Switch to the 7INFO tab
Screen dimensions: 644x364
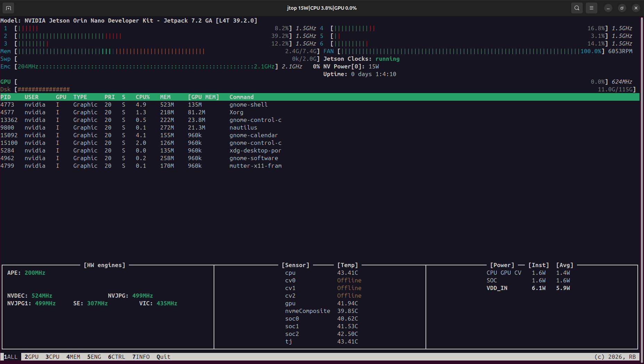pos(141,357)
